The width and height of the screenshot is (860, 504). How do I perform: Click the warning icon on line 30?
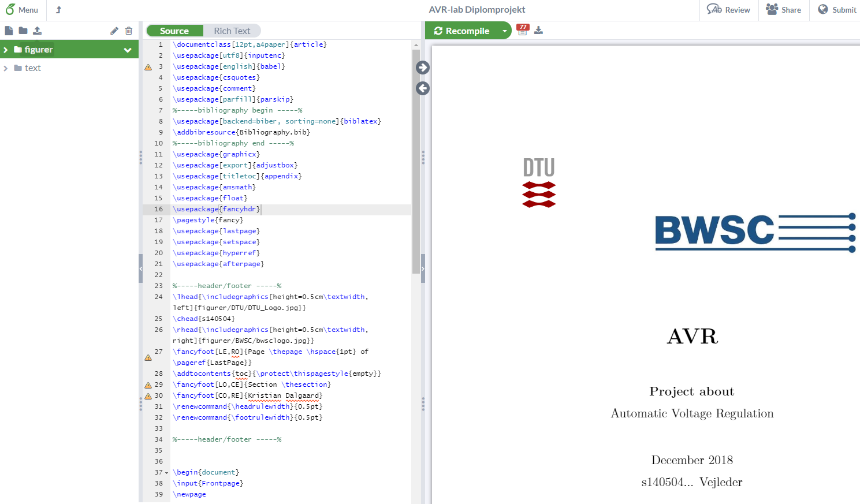pyautogui.click(x=148, y=396)
